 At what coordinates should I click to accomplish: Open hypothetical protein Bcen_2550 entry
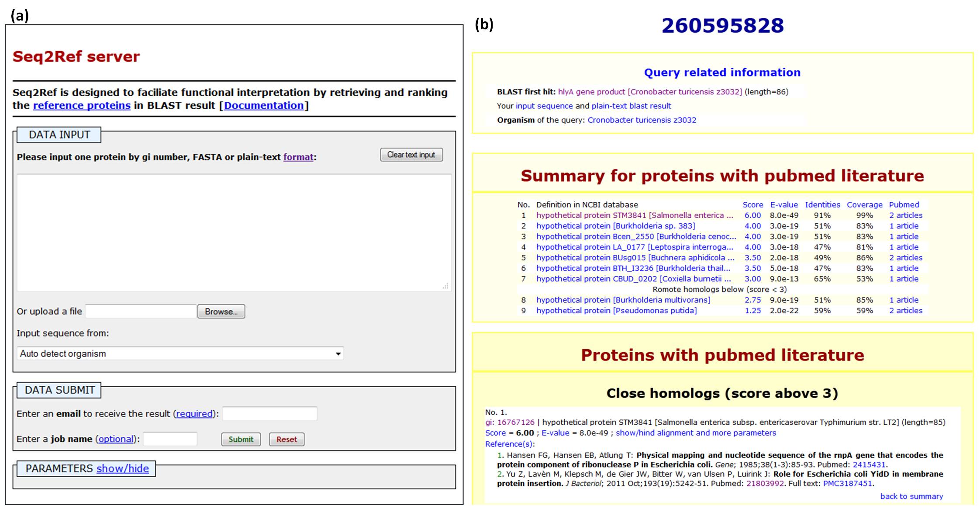pos(636,236)
